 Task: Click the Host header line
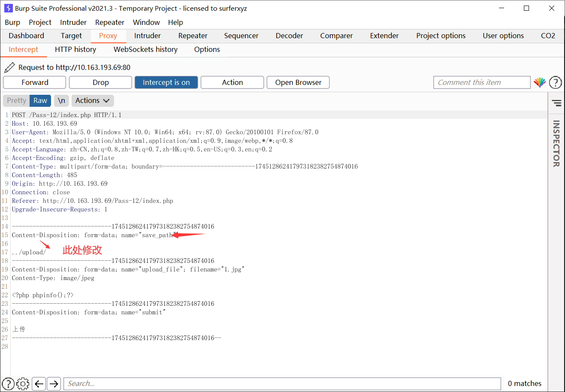(45, 124)
